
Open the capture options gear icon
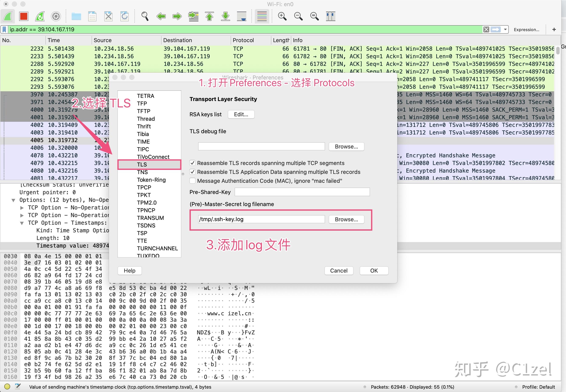click(56, 16)
